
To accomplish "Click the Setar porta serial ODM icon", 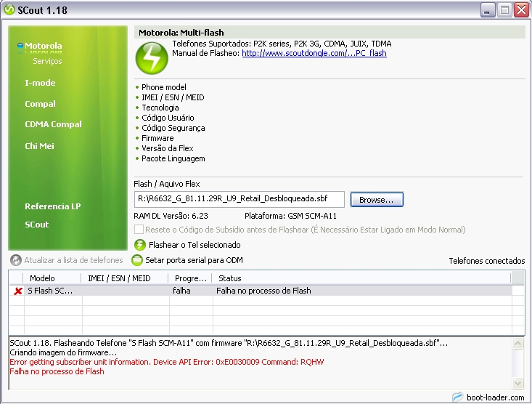I will tap(136, 260).
